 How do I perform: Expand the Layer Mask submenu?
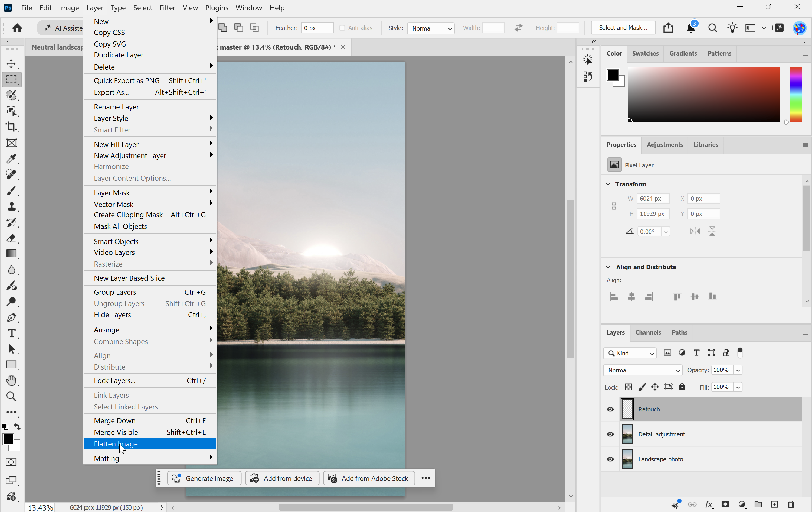(x=150, y=192)
